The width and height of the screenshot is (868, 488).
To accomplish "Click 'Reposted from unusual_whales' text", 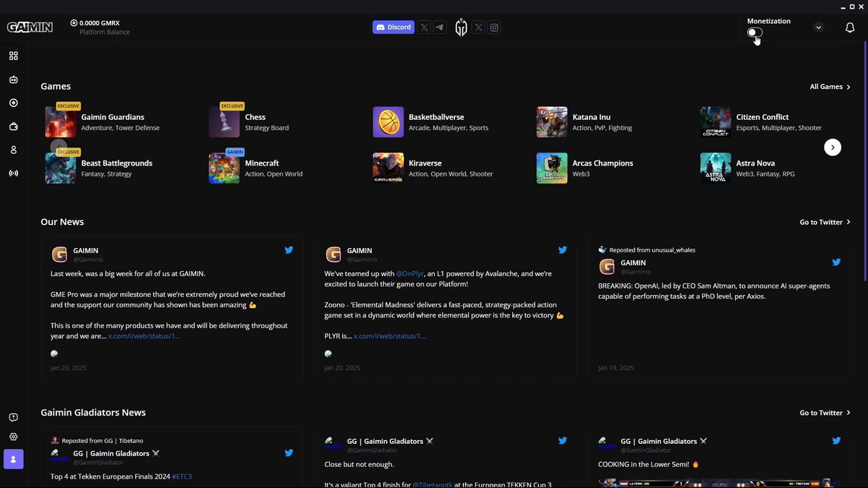I will click(652, 250).
